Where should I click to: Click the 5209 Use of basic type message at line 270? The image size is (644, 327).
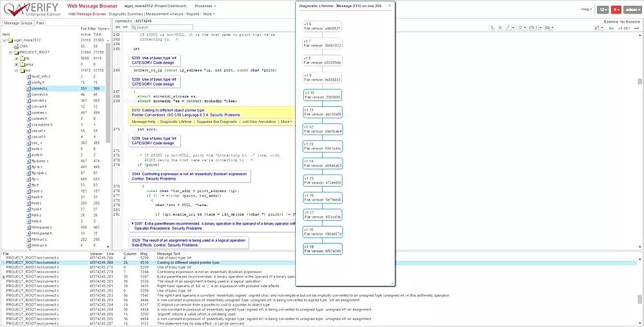coord(155,141)
